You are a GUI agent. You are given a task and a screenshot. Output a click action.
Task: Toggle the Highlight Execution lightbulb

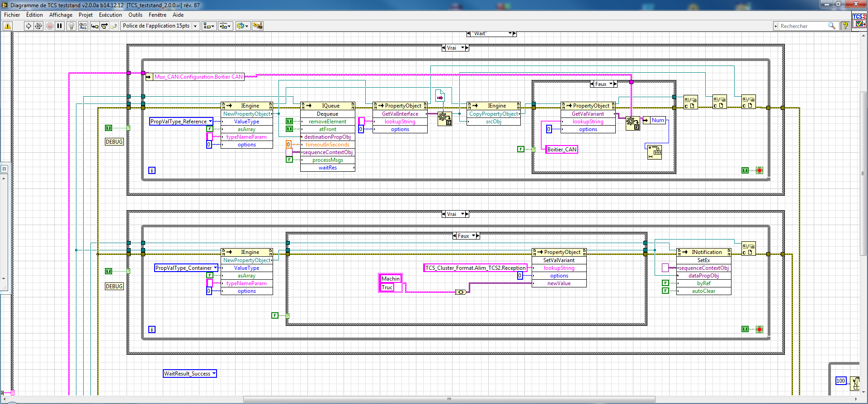(71, 26)
